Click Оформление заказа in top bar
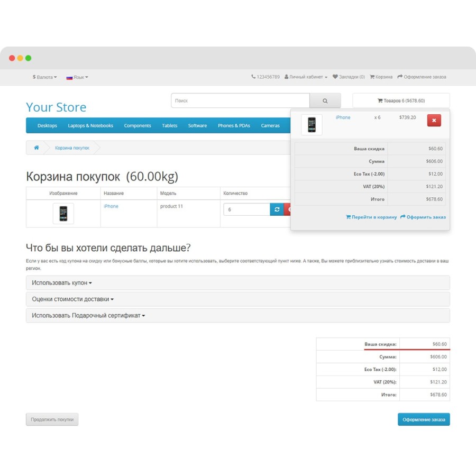The image size is (476, 476). tap(422, 77)
